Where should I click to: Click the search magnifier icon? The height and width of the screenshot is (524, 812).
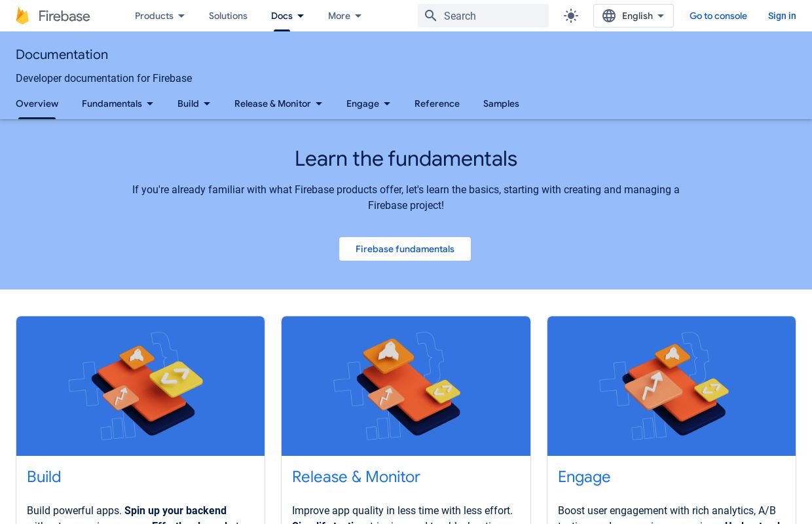430,16
